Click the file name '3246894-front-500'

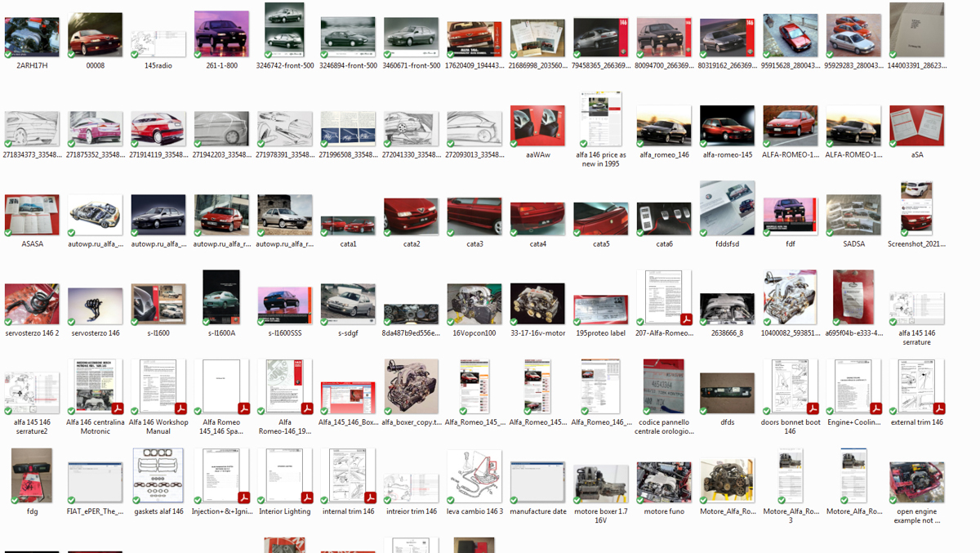[348, 66]
